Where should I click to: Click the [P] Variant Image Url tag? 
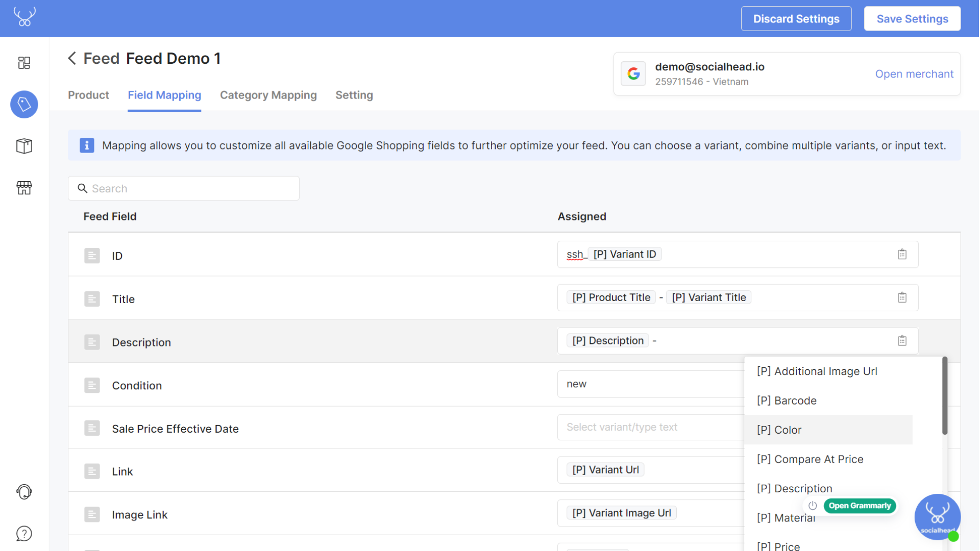coord(621,513)
